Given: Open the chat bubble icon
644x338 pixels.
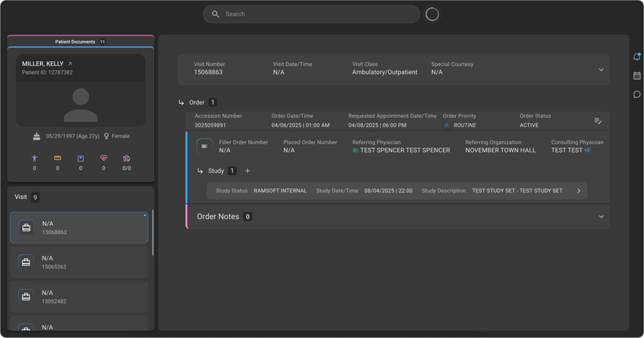Looking at the screenshot, I should [636, 94].
